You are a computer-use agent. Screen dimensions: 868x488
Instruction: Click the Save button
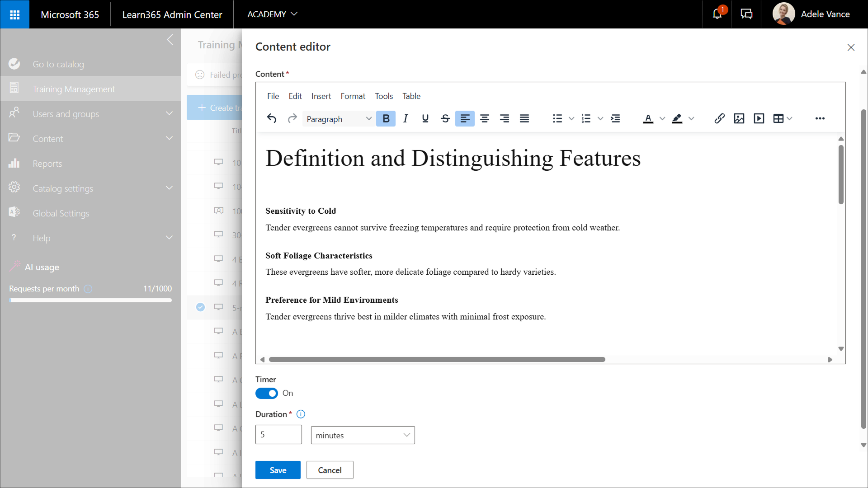point(278,470)
